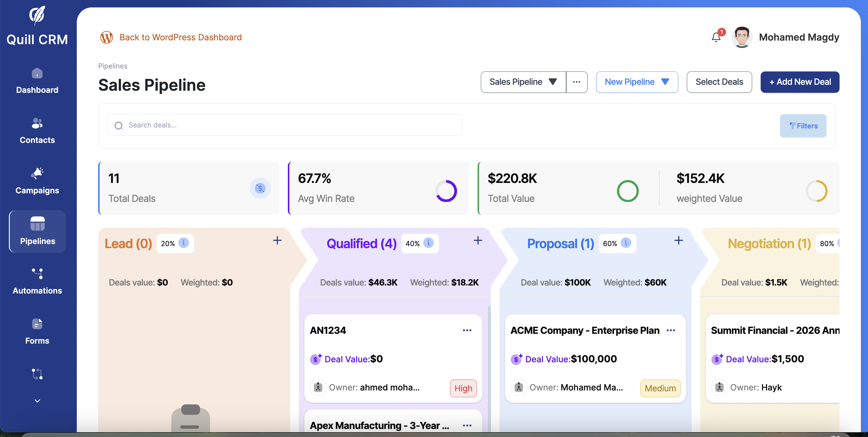
Task: Click the Add New Deal button
Action: click(x=800, y=82)
